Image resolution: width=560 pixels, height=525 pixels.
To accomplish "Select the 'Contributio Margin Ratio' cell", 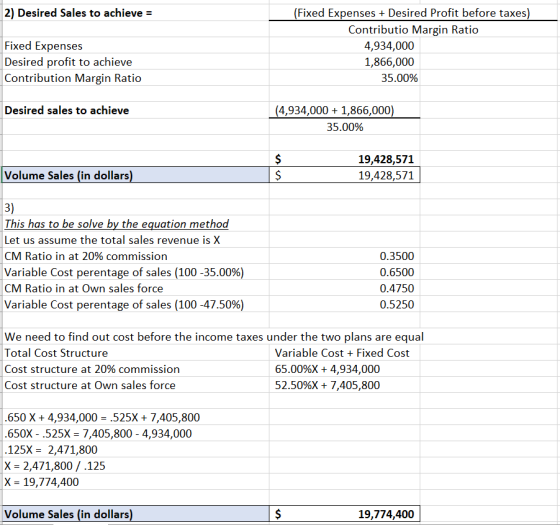I will pyautogui.click(x=413, y=29).
